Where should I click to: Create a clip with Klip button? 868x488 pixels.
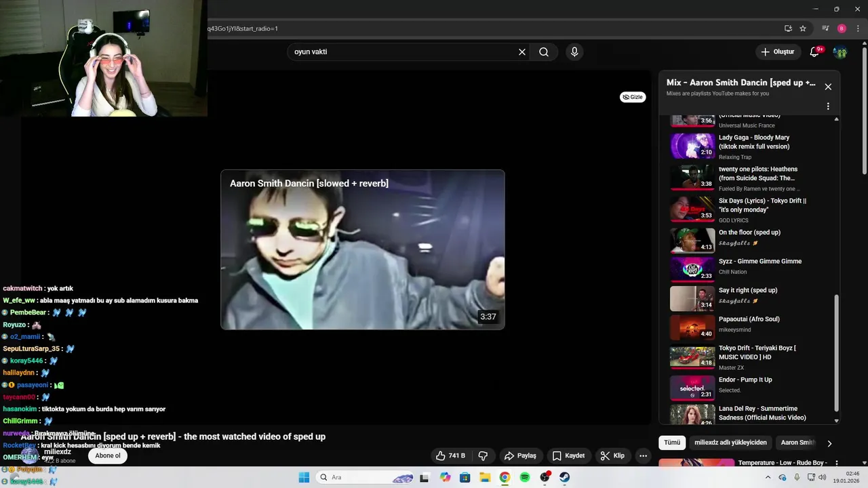(612, 455)
